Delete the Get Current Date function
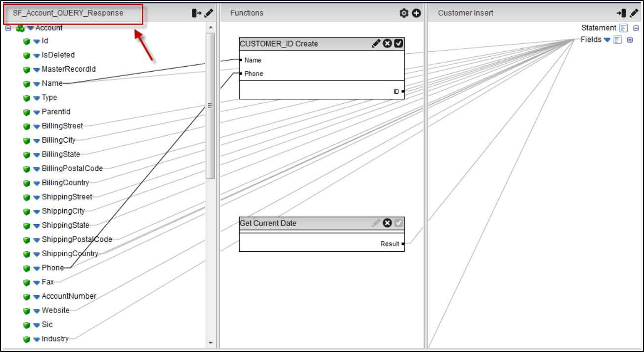 point(387,223)
